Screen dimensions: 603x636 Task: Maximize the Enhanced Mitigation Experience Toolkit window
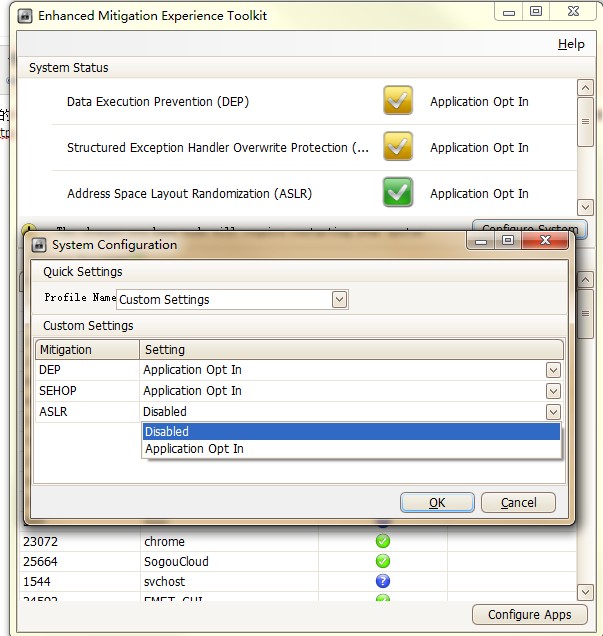pyautogui.click(x=536, y=12)
